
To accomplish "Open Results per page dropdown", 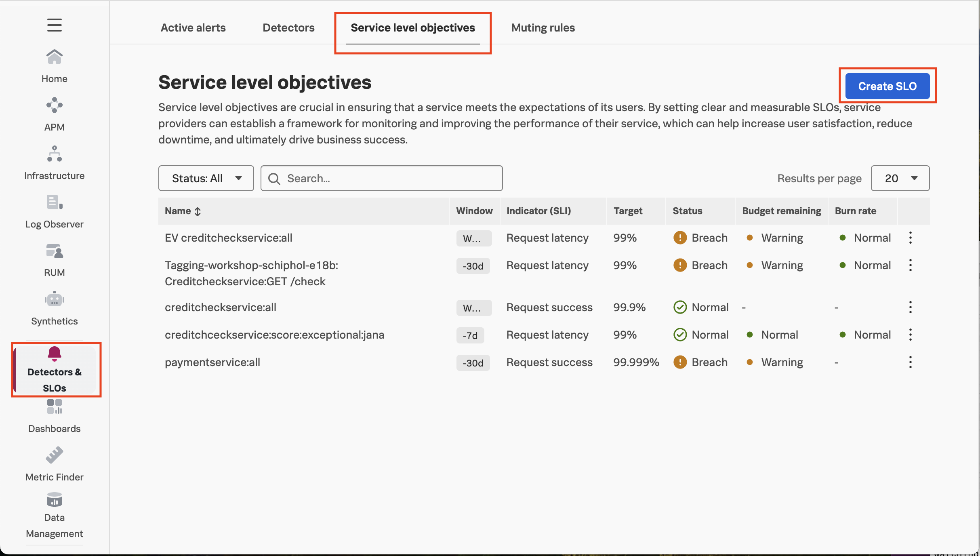I will point(900,178).
